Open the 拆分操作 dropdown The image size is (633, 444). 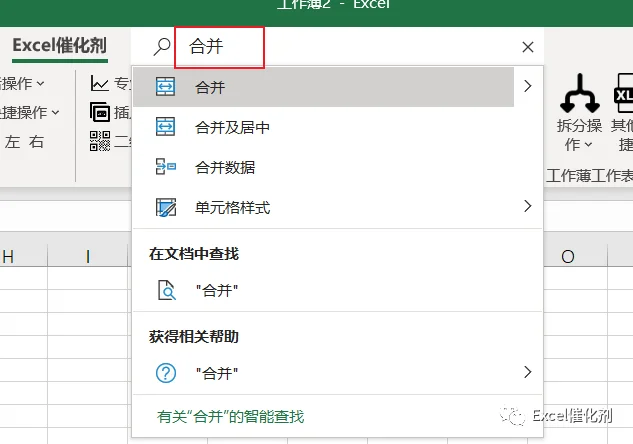[x=579, y=135]
